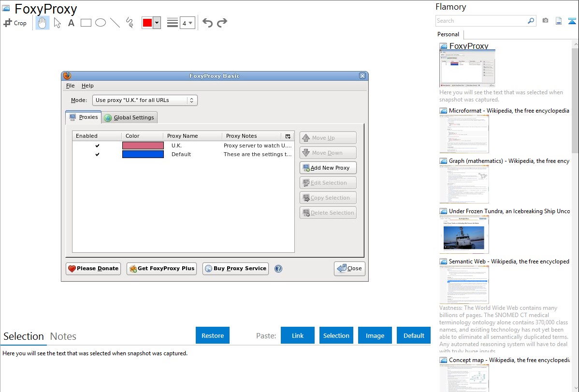Open the Notes tab

tap(63, 336)
